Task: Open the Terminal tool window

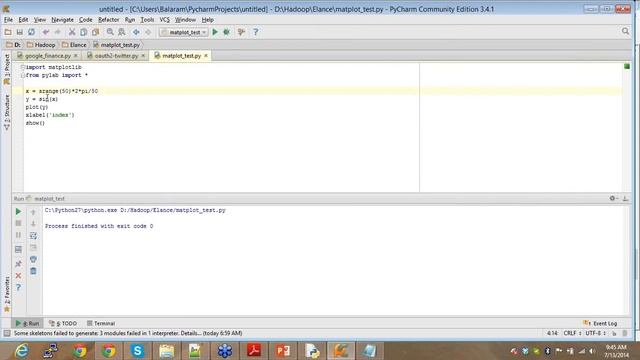Action: point(101,323)
